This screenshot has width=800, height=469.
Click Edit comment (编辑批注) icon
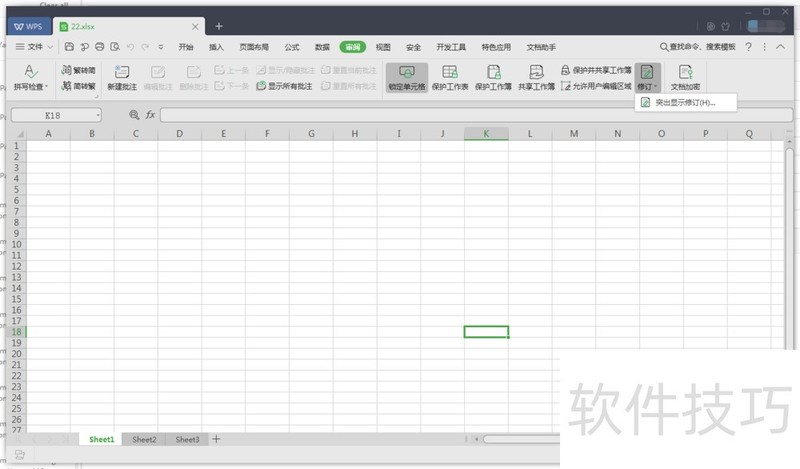click(158, 77)
